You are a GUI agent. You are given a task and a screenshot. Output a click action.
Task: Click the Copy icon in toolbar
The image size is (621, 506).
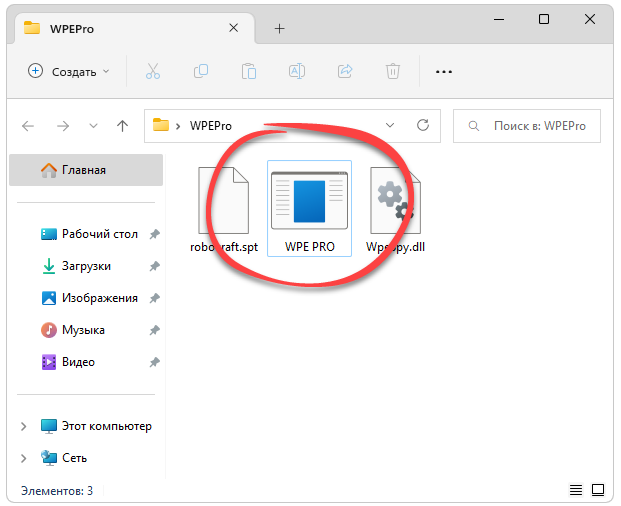pos(201,71)
